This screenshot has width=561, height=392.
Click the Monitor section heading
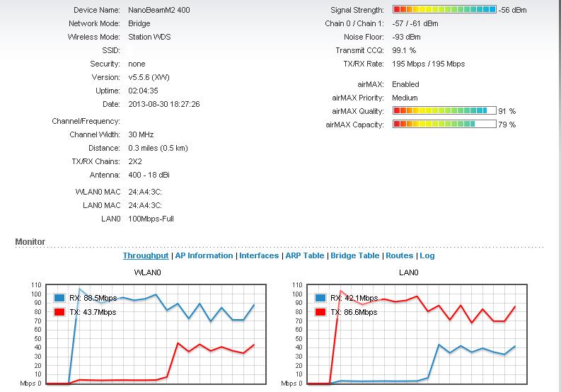pyautogui.click(x=30, y=242)
